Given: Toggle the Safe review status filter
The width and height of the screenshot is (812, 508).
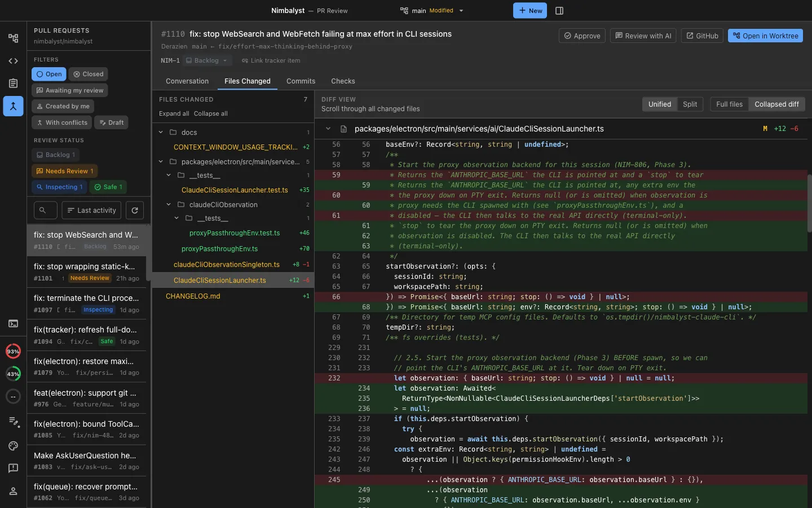Looking at the screenshot, I should pos(108,187).
